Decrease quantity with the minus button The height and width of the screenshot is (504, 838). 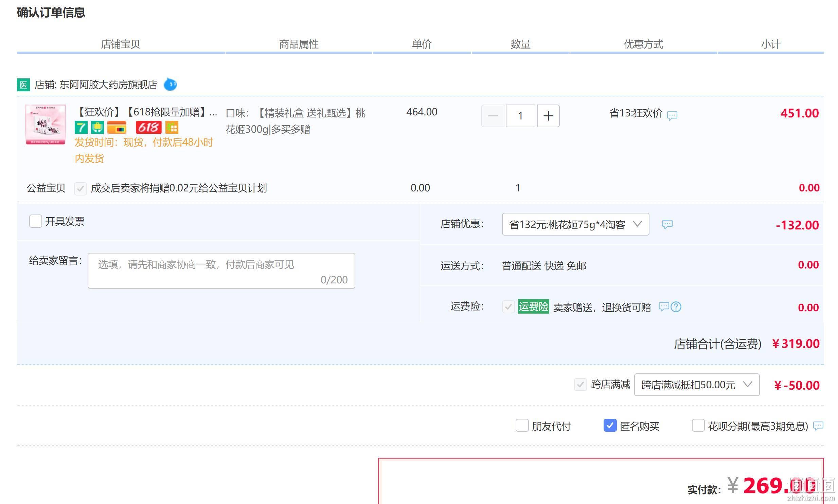click(x=493, y=116)
